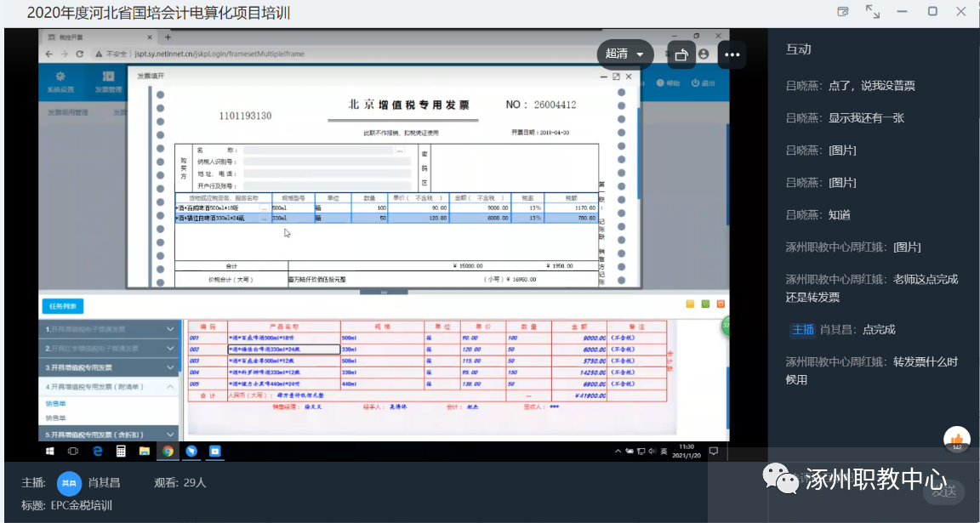Open the second 销售单 link

55,418
